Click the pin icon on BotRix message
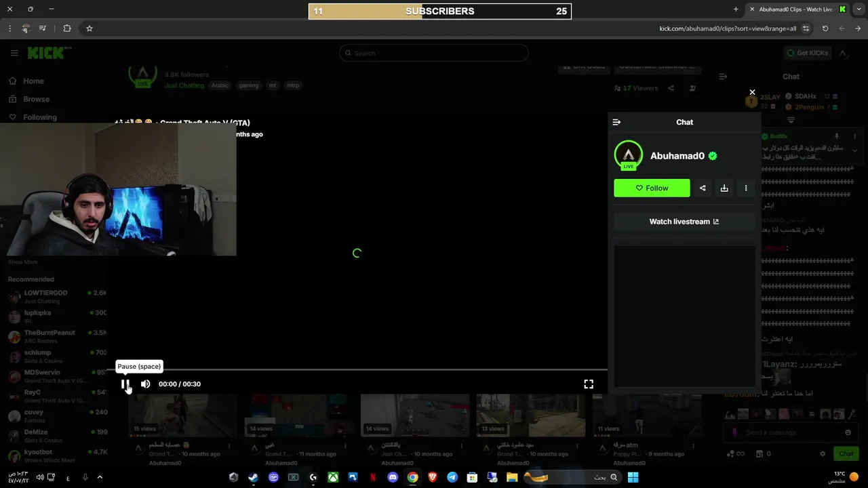 point(836,136)
